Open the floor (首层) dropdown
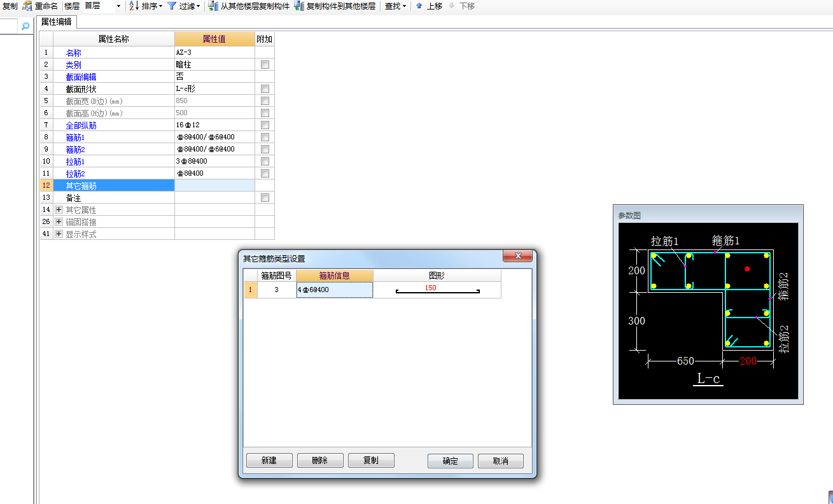The width and height of the screenshot is (833, 504). tap(118, 6)
